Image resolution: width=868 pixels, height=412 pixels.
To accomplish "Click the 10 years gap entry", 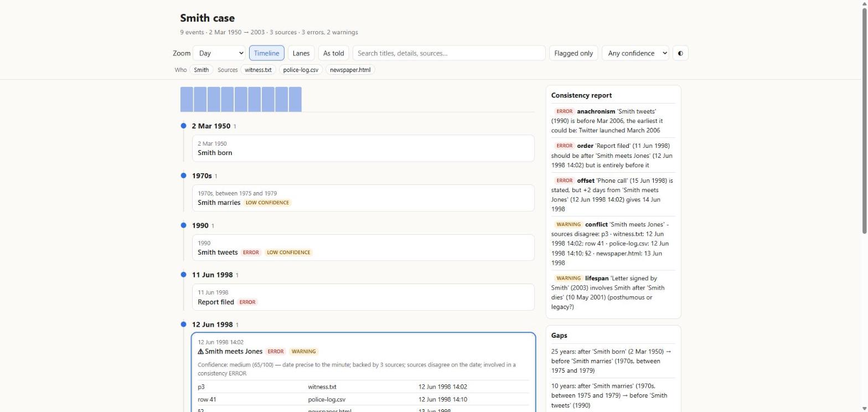I will point(613,395).
